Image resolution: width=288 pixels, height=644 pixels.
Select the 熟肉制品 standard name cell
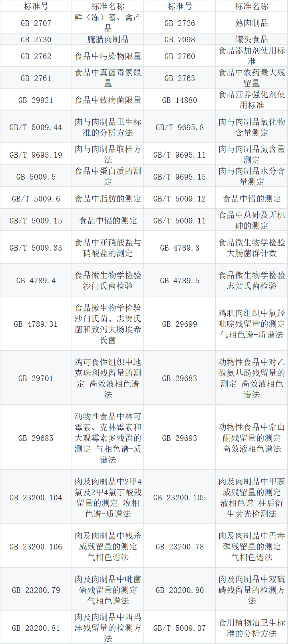(x=252, y=23)
